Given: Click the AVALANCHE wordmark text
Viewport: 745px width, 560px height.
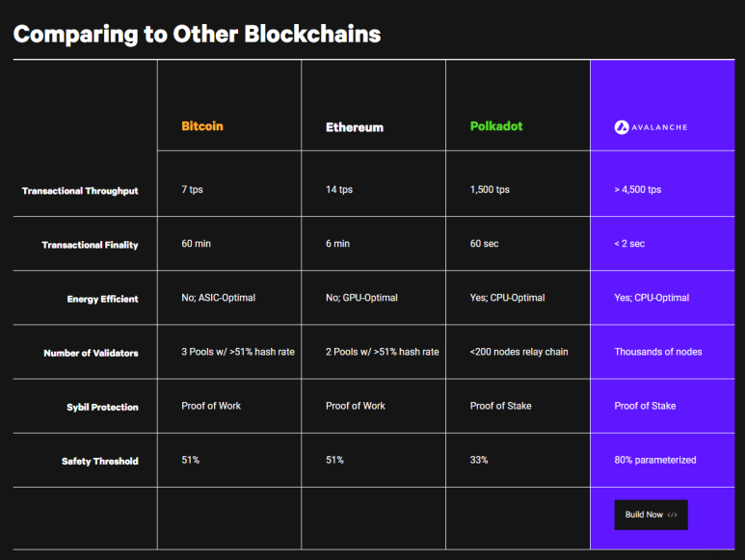Looking at the screenshot, I should pos(659,127).
